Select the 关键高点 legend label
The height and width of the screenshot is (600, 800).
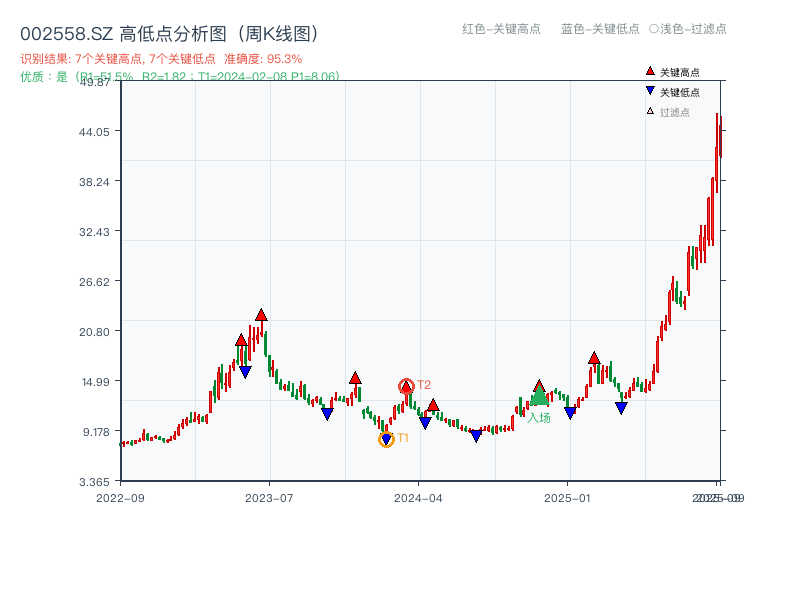coord(680,72)
